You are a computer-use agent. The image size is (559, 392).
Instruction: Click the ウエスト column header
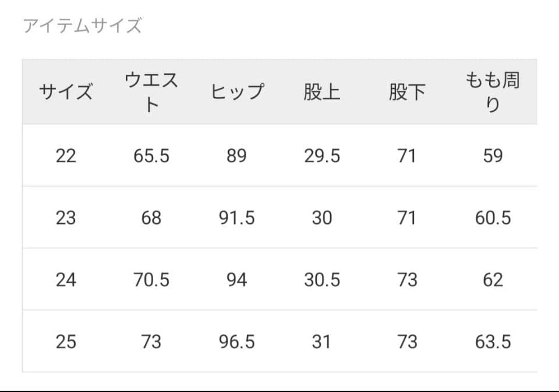(151, 92)
